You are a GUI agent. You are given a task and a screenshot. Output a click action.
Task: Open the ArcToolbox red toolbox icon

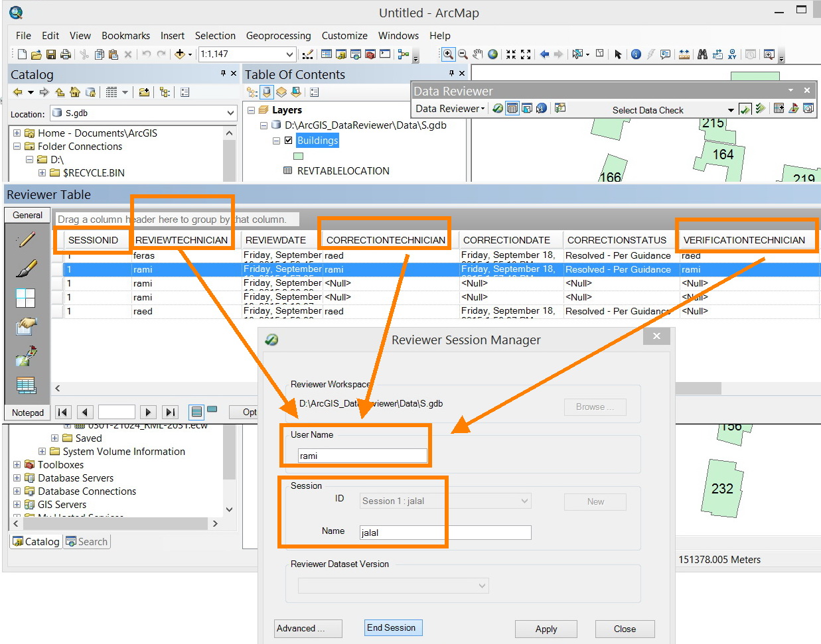[x=370, y=54]
